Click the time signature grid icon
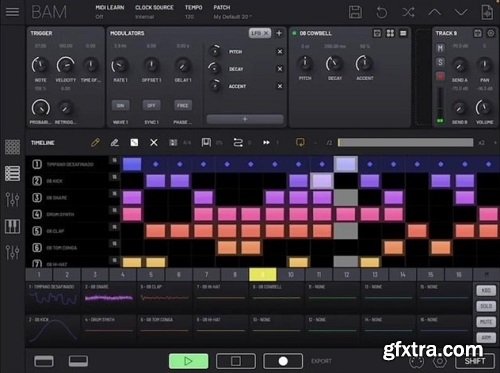 point(173,143)
